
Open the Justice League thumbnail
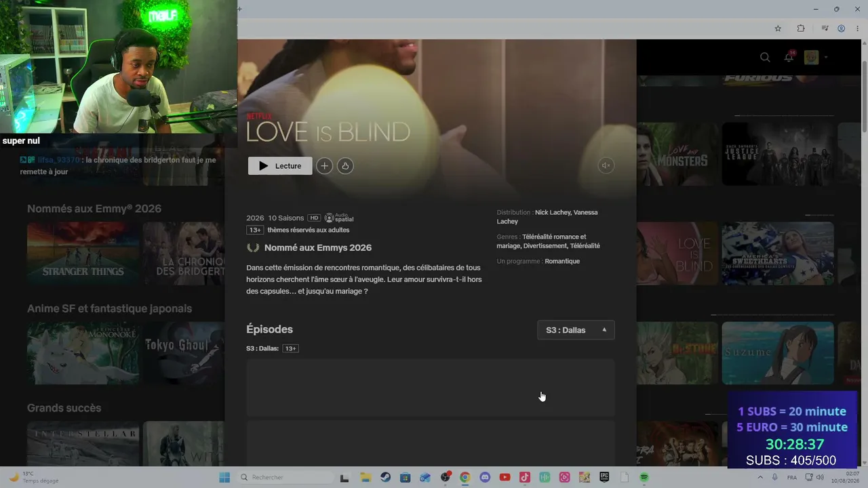tap(778, 154)
